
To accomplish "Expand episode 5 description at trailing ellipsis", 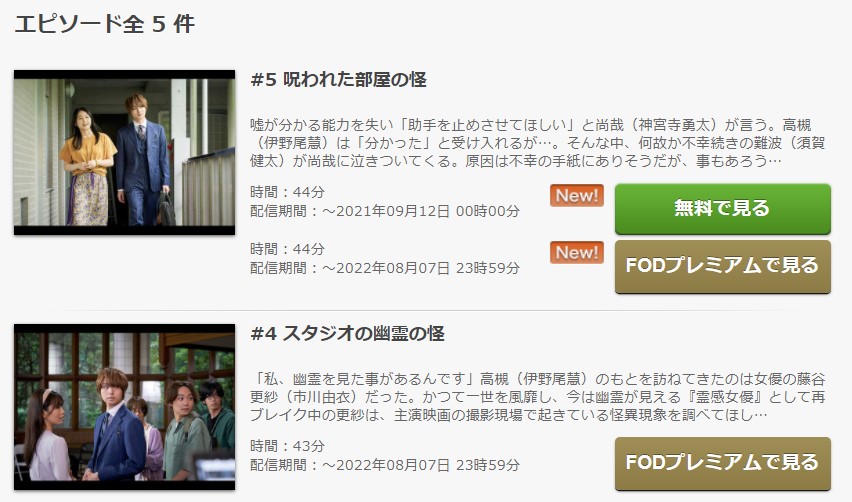I will (x=775, y=161).
